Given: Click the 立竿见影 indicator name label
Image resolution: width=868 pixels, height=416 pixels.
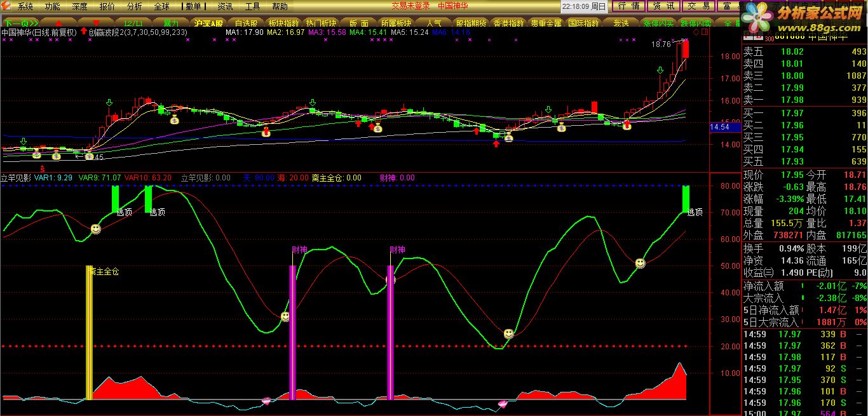Looking at the screenshot, I should 16,178.
